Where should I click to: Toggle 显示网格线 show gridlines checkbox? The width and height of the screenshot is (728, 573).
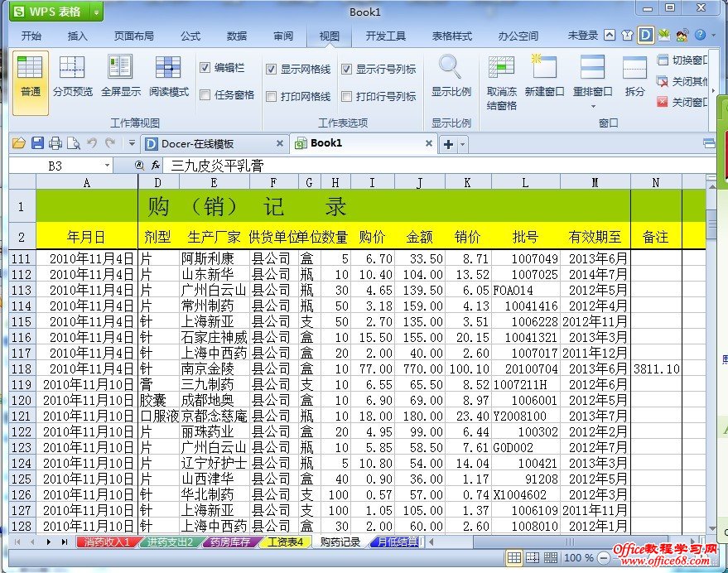coord(272,69)
